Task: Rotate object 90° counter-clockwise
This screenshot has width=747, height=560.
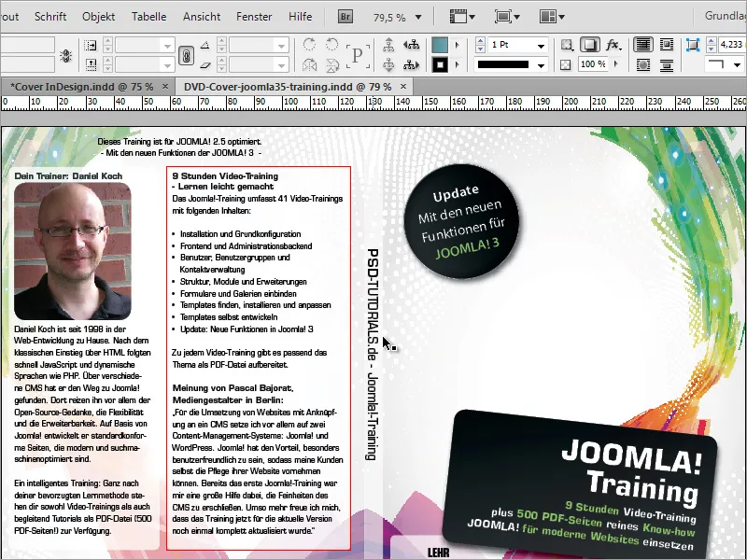Action: 332,45
